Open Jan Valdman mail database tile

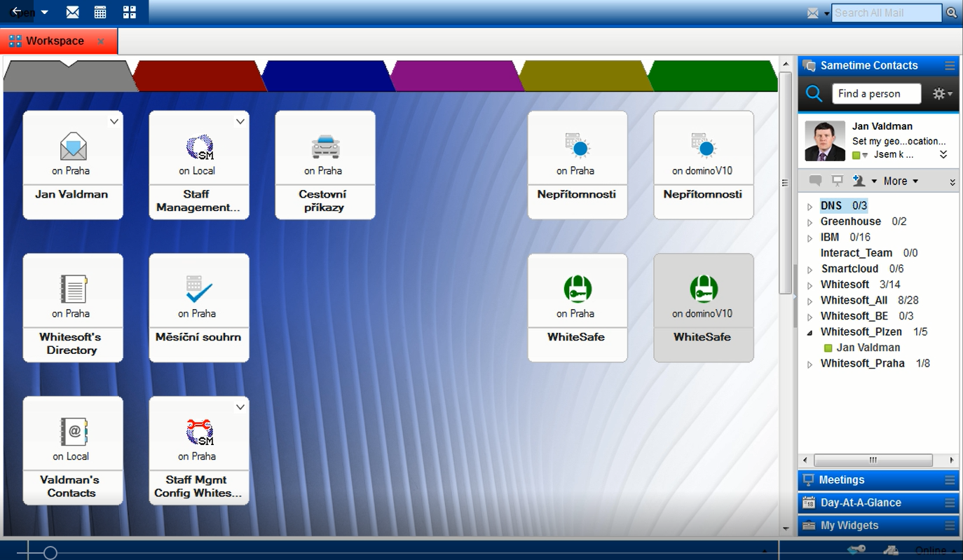tap(73, 165)
